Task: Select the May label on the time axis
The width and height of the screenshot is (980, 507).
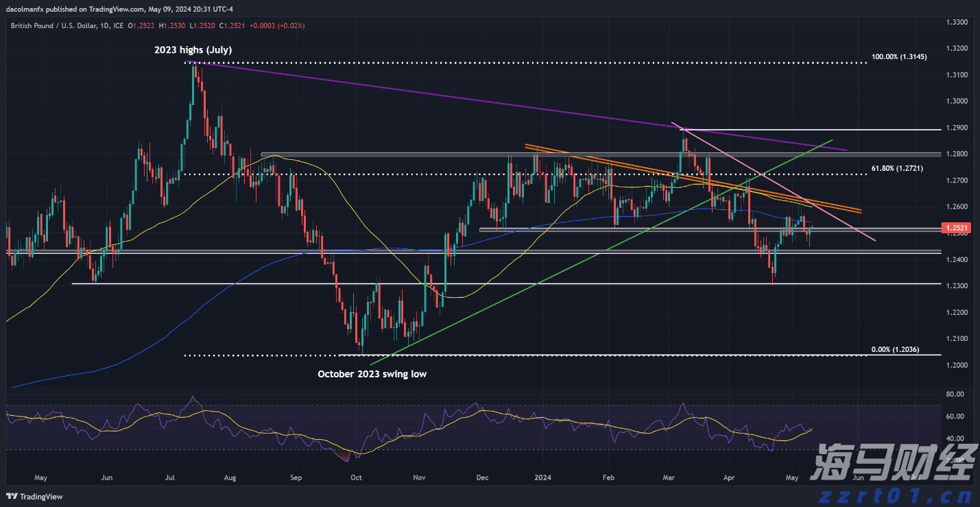Action: [40, 477]
